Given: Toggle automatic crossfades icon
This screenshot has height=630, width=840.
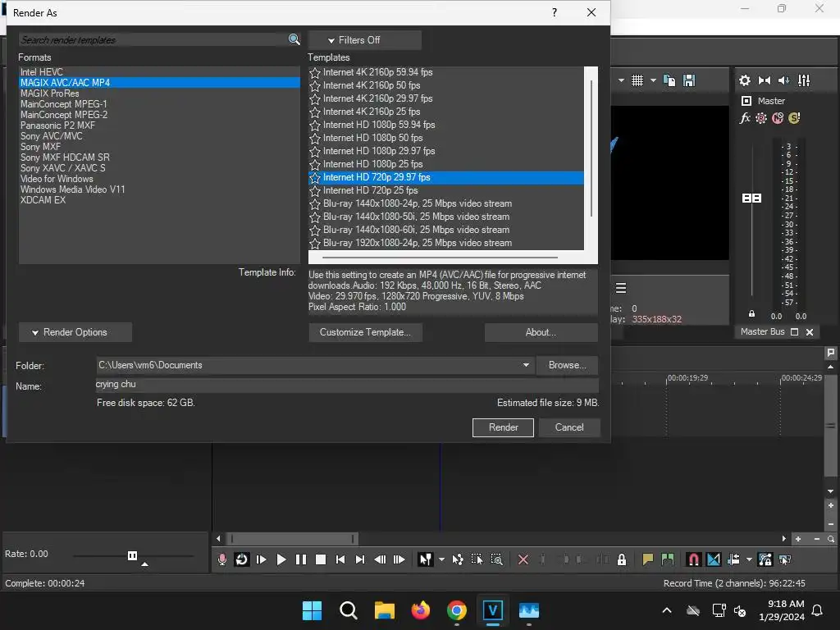Looking at the screenshot, I should (714, 559).
